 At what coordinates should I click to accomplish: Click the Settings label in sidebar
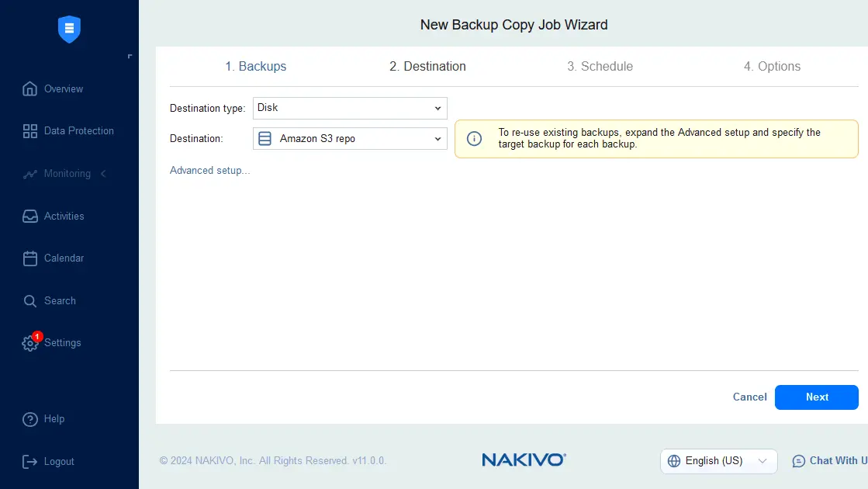[x=63, y=343]
